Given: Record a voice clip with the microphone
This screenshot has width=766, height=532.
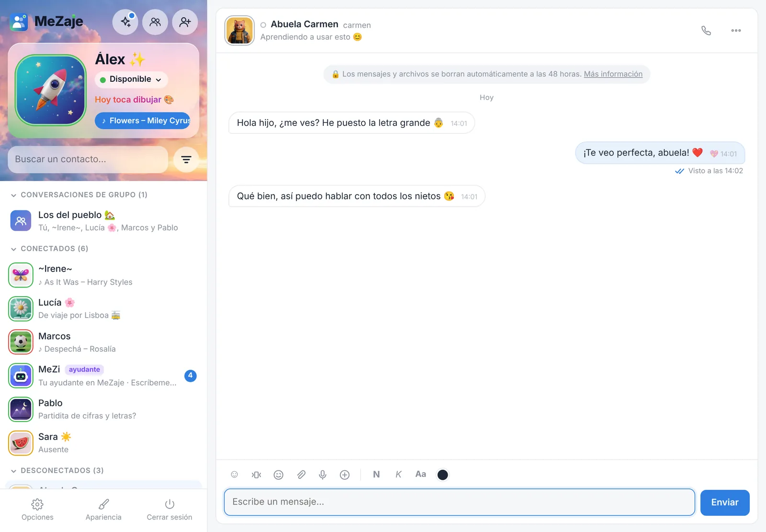Looking at the screenshot, I should 323,475.
